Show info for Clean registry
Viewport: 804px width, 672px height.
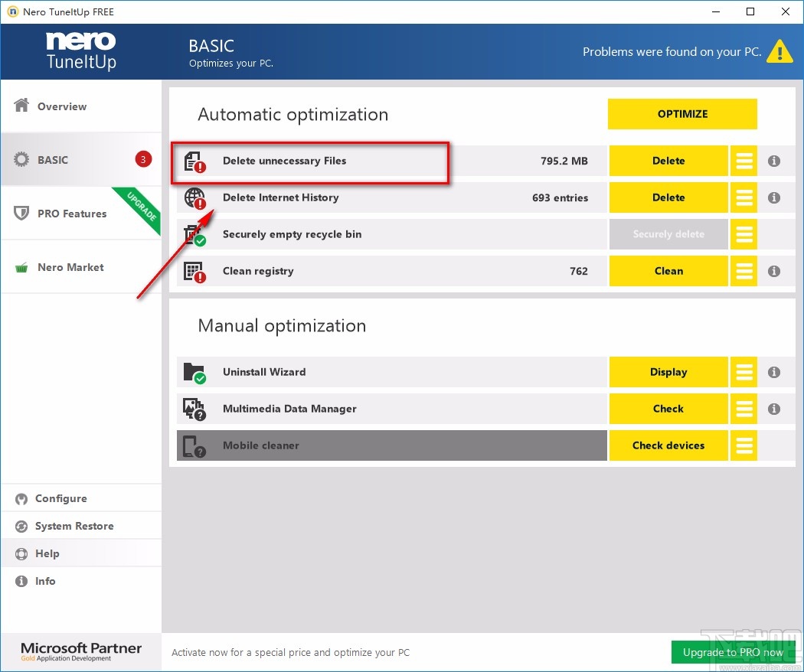tap(774, 271)
